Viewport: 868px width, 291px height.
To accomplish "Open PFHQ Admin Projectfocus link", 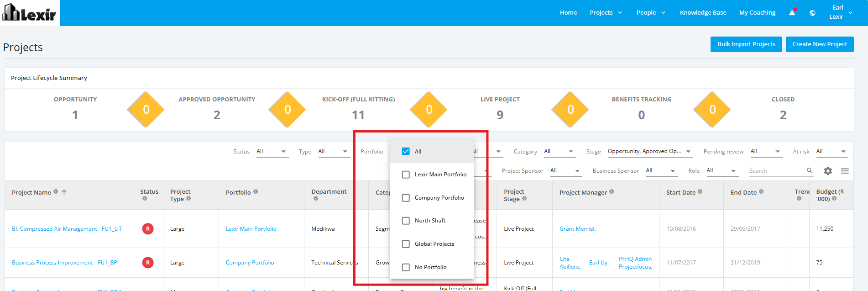I will (x=635, y=263).
